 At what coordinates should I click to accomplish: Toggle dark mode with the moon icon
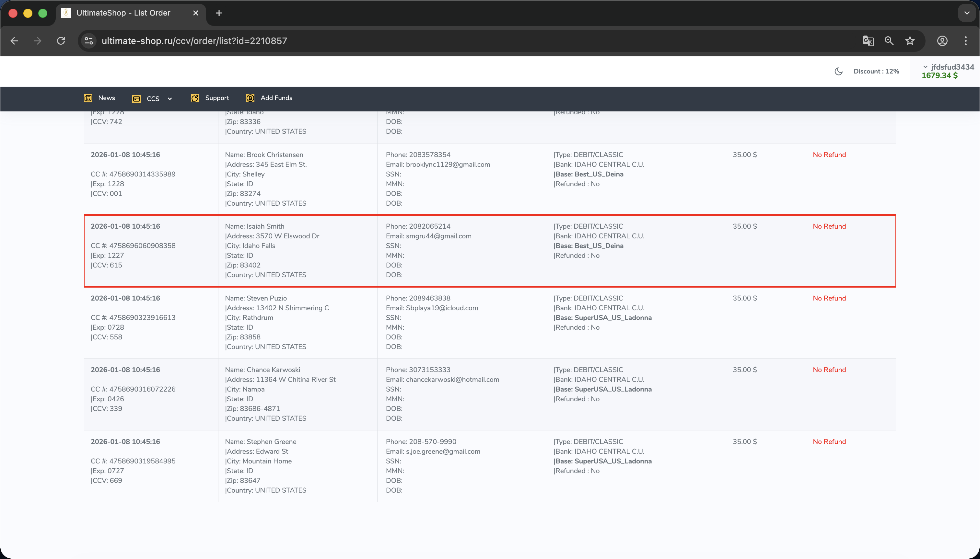[x=838, y=71]
